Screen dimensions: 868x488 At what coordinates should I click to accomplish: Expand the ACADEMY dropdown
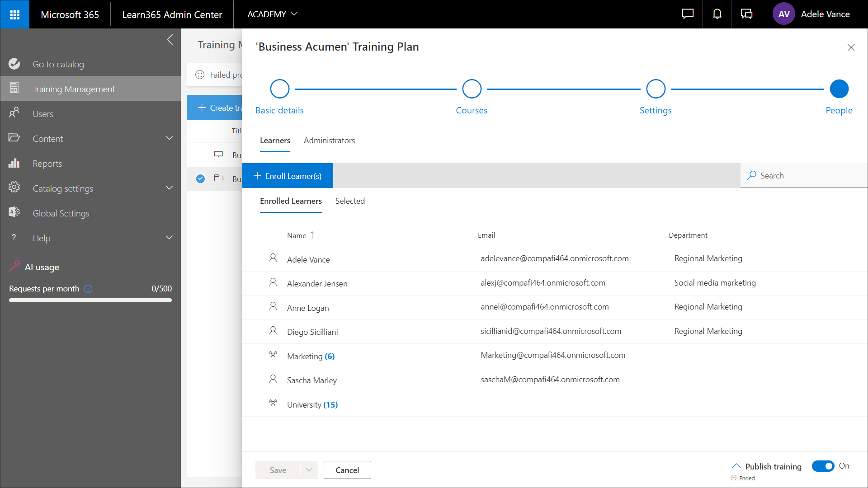point(294,14)
